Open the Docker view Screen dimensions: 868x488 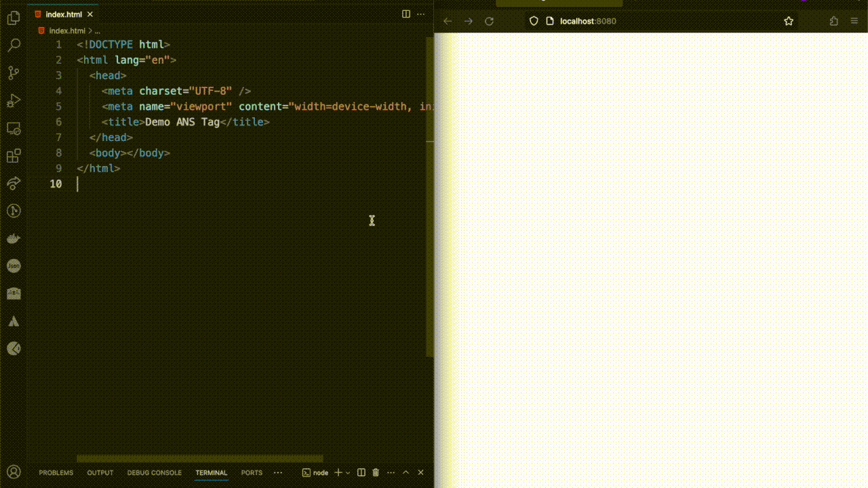(x=14, y=239)
